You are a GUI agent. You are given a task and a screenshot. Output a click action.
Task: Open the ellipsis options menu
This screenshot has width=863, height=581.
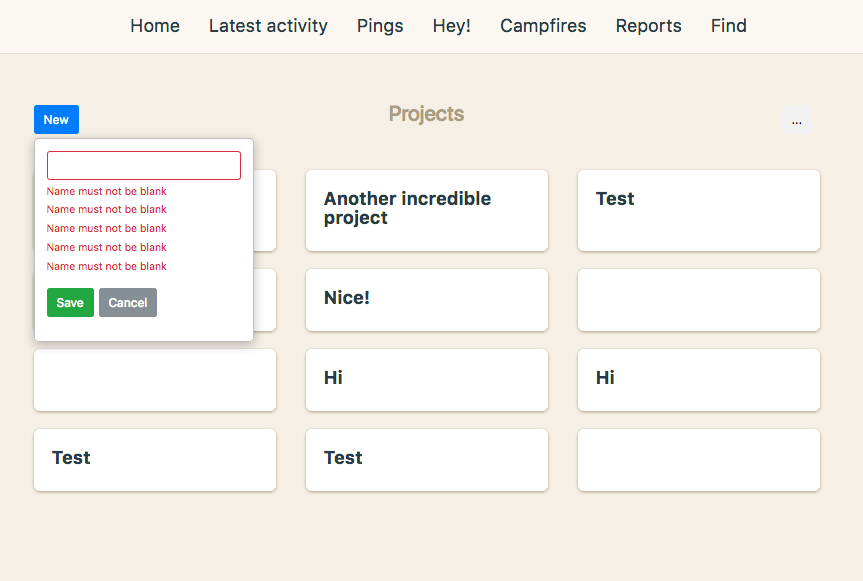796,120
